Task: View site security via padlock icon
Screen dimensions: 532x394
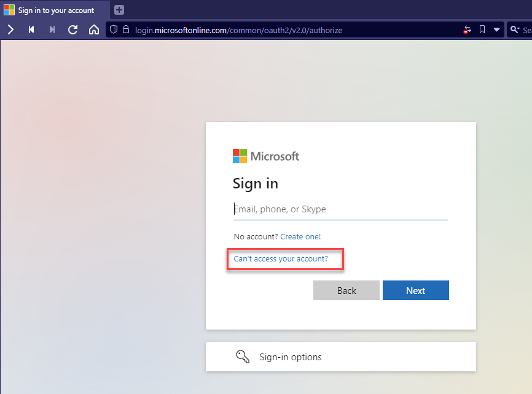Action: [126, 29]
